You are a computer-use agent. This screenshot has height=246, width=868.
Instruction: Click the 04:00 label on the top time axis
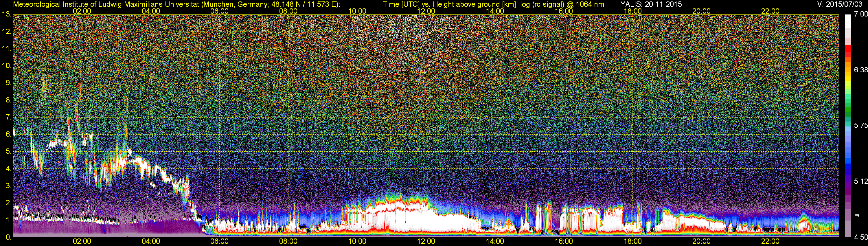click(151, 11)
